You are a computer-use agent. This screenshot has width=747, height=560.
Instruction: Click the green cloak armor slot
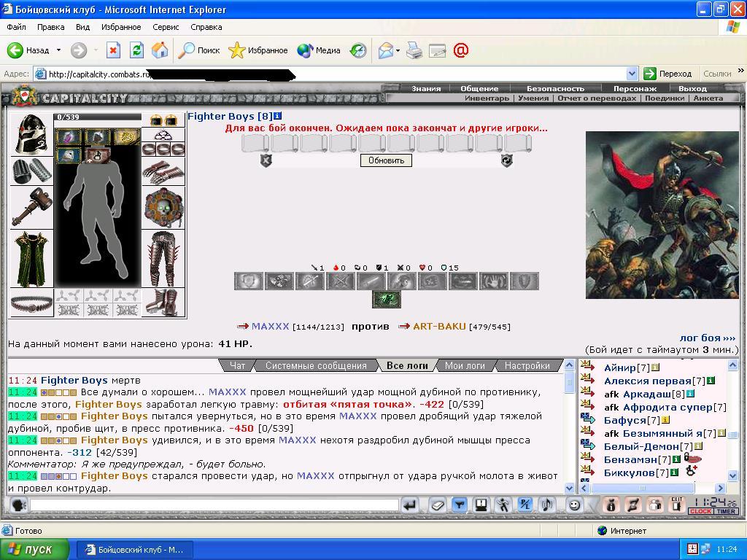[31, 259]
